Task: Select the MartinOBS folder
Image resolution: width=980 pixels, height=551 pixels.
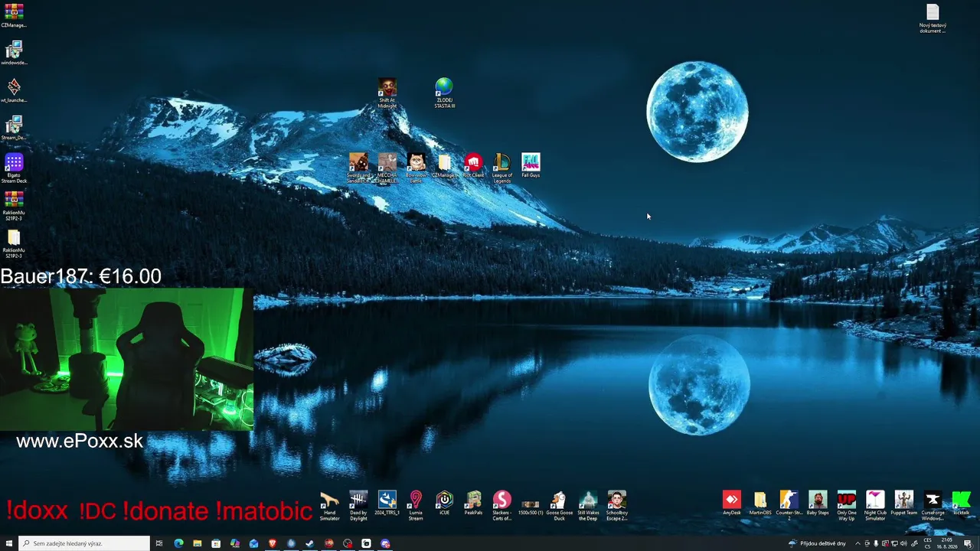Action: click(x=760, y=504)
